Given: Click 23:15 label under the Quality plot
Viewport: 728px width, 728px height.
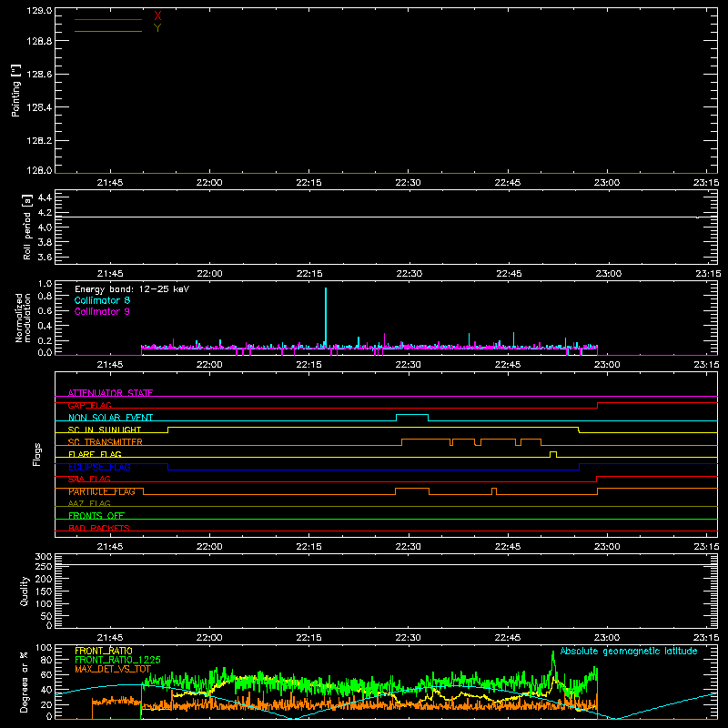Looking at the screenshot, I should 706,638.
